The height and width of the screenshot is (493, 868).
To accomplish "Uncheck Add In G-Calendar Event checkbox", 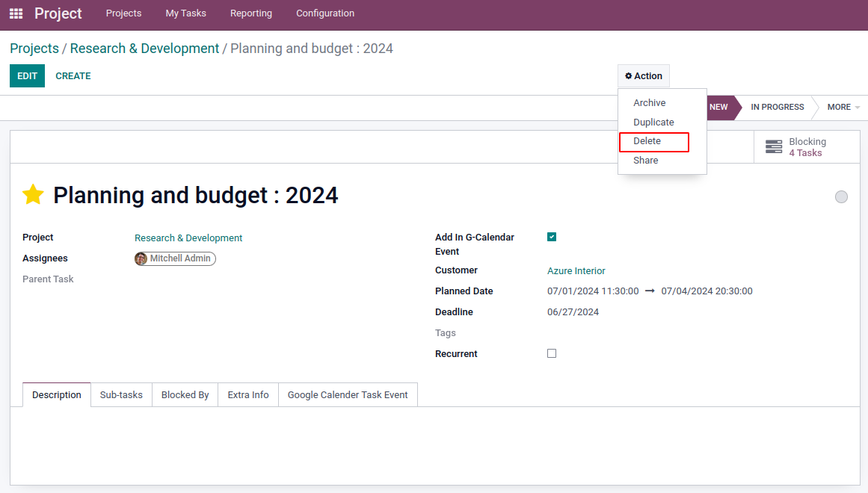I will tap(552, 237).
